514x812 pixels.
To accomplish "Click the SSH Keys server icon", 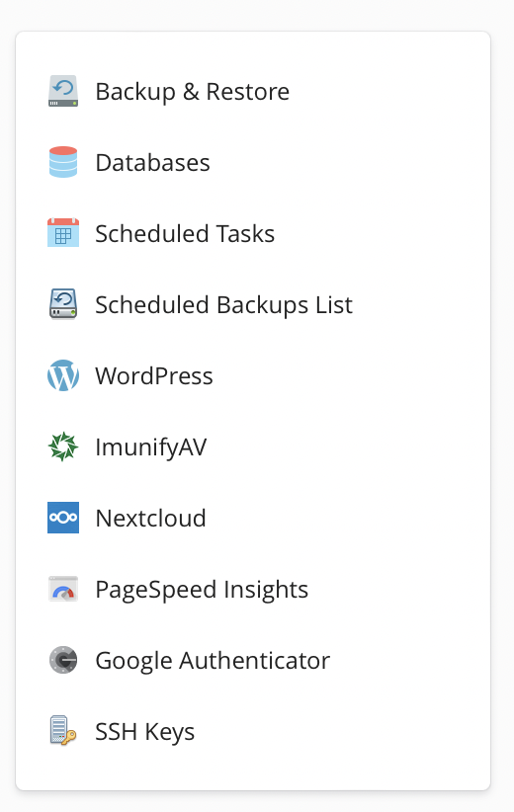I will point(63,731).
